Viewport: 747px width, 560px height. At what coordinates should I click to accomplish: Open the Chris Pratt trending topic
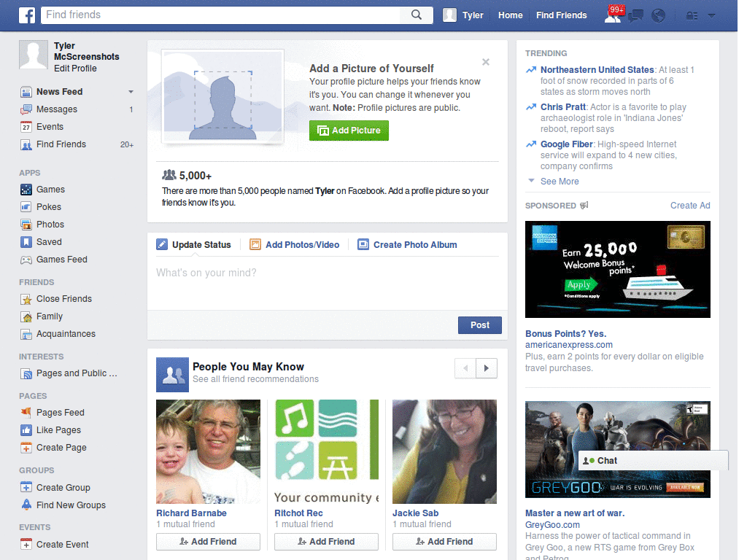pos(563,107)
